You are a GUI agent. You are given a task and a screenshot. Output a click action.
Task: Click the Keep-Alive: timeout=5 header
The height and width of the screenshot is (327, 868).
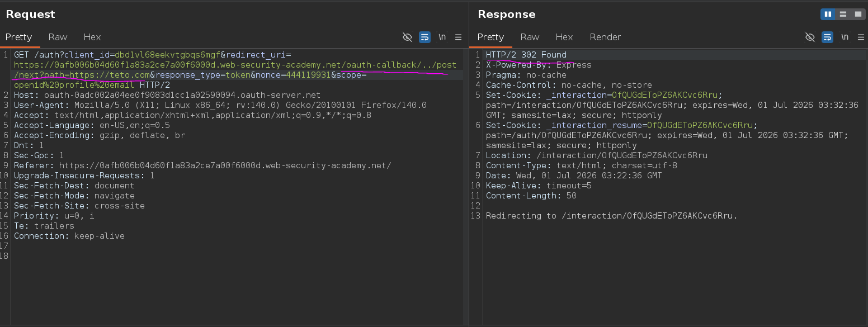(539, 186)
